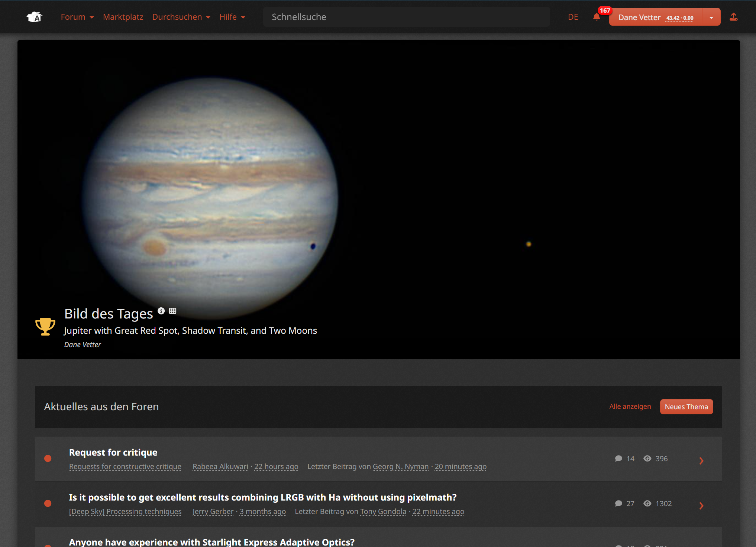Click the Alle anzeigen link
Image resolution: width=756 pixels, height=547 pixels.
(630, 407)
